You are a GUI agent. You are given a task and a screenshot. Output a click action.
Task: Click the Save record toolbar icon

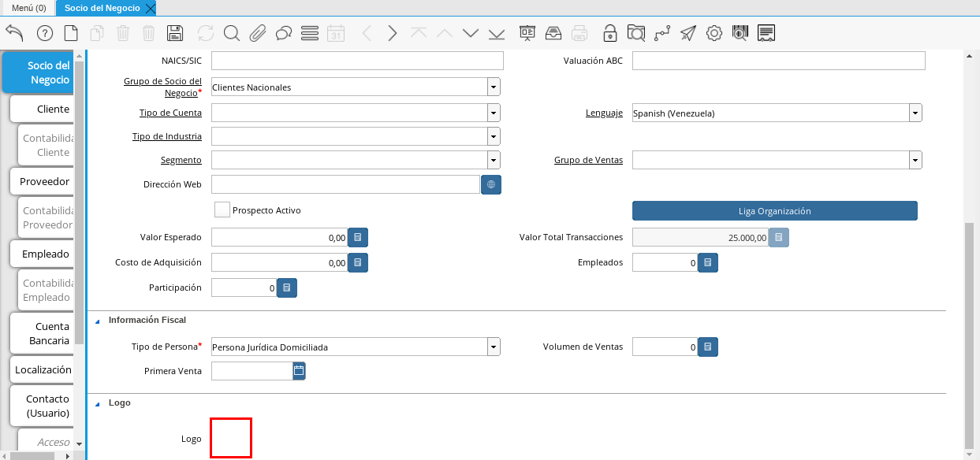click(x=175, y=33)
